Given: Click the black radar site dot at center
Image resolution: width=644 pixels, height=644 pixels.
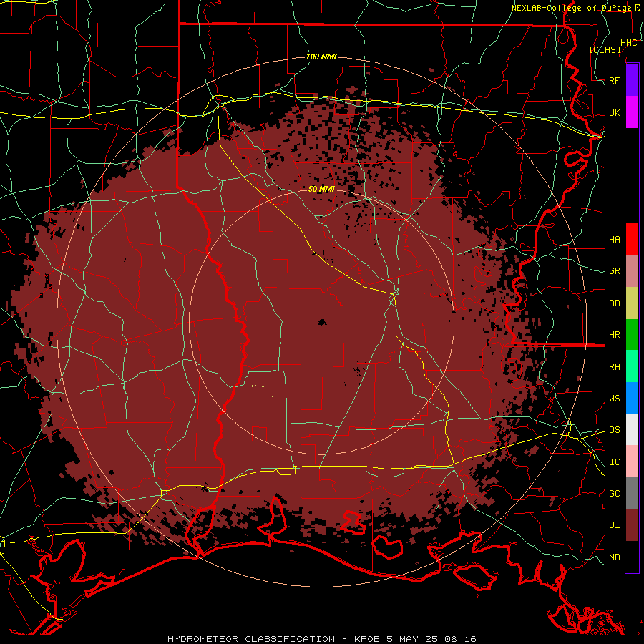Looking at the screenshot, I should (x=322, y=323).
